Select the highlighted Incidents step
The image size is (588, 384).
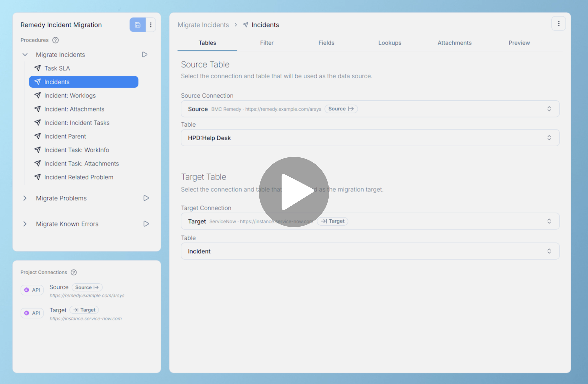84,82
